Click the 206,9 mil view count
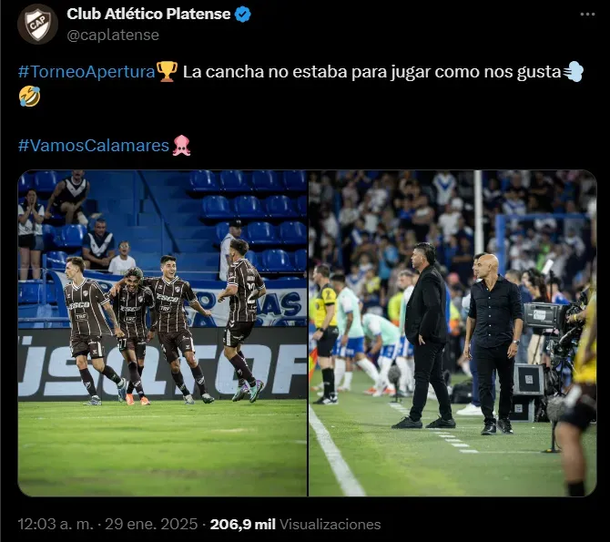 click(243, 524)
